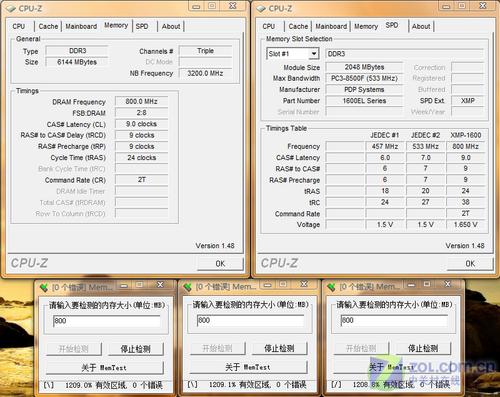Close the first MemTest window

pos(160,285)
